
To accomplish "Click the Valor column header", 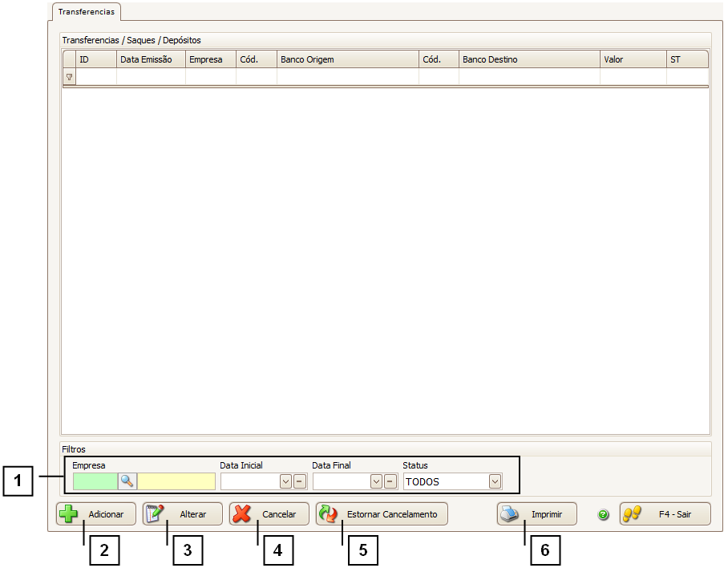I will tap(632, 59).
